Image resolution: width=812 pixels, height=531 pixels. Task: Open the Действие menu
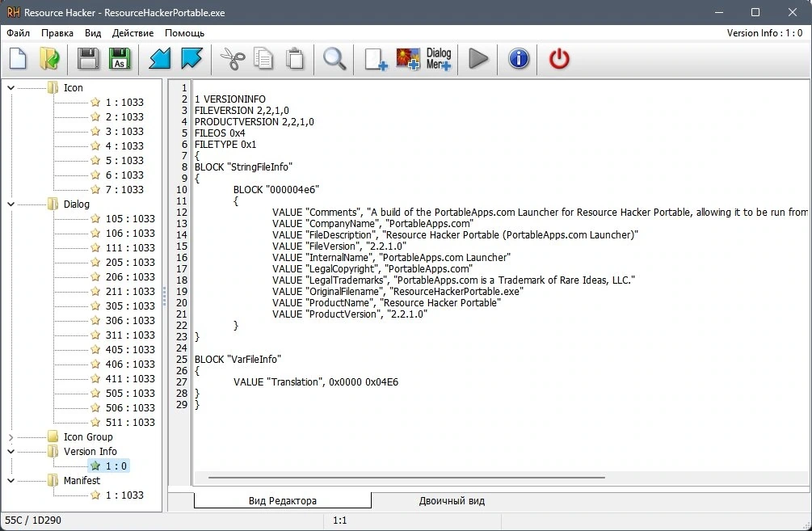point(133,33)
